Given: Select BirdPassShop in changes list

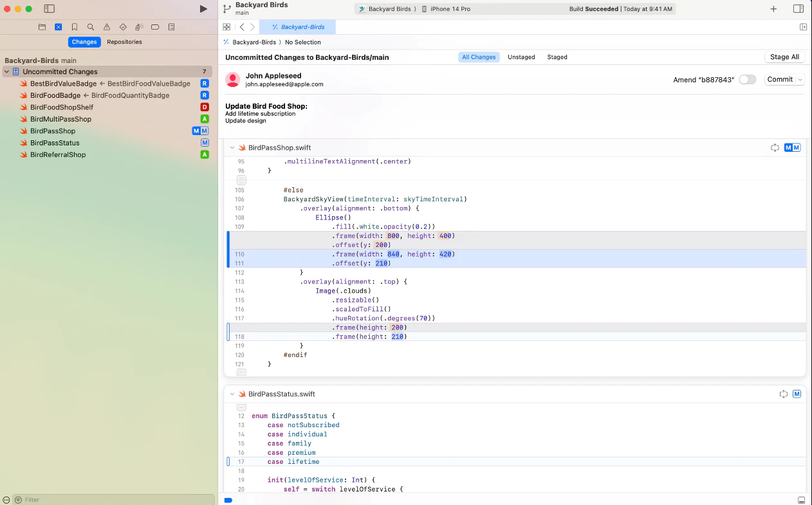Looking at the screenshot, I should (x=53, y=131).
